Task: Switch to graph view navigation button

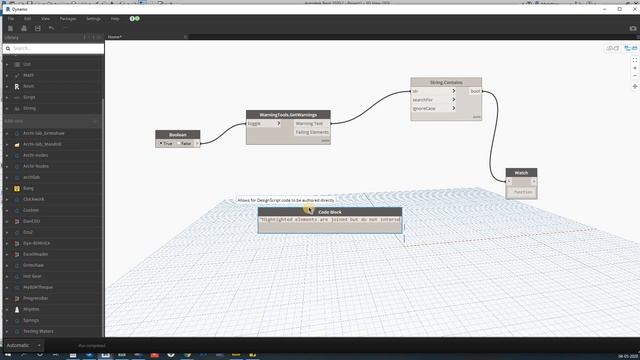Action: [631, 48]
